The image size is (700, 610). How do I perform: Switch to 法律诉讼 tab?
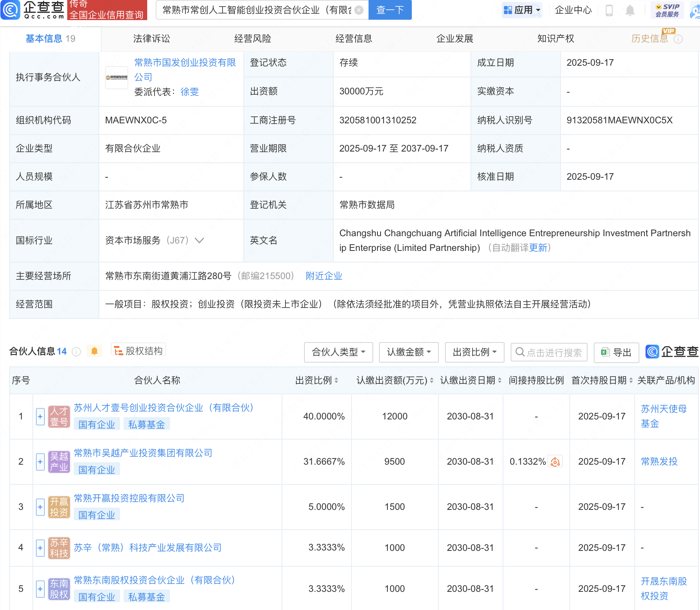pos(151,39)
